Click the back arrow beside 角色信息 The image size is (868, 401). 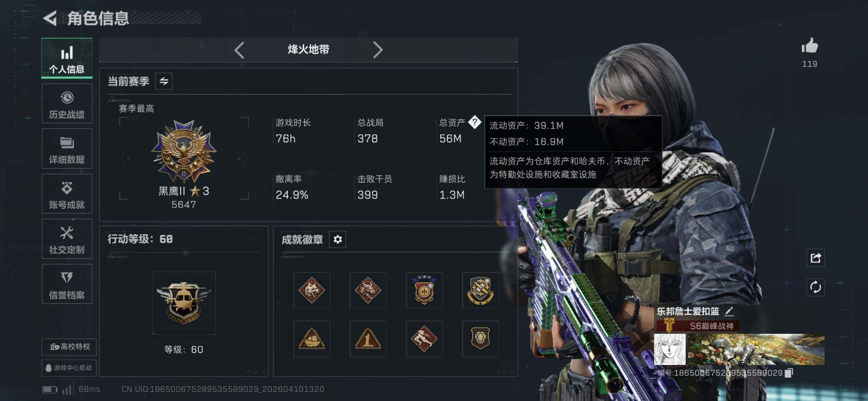(x=50, y=18)
